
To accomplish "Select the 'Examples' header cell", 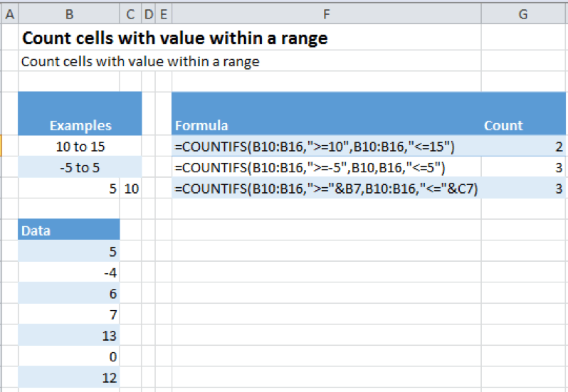I will pos(80,126).
